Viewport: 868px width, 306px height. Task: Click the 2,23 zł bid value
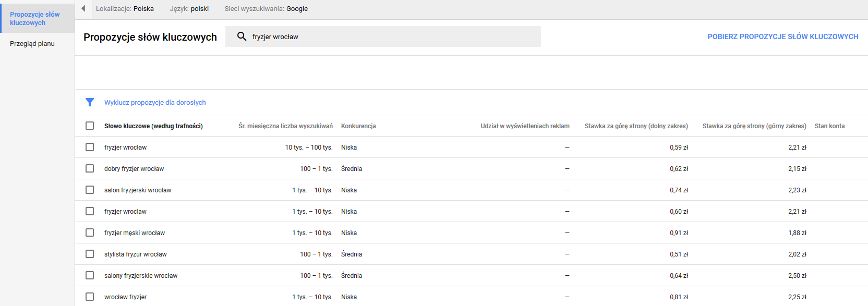[x=797, y=190]
